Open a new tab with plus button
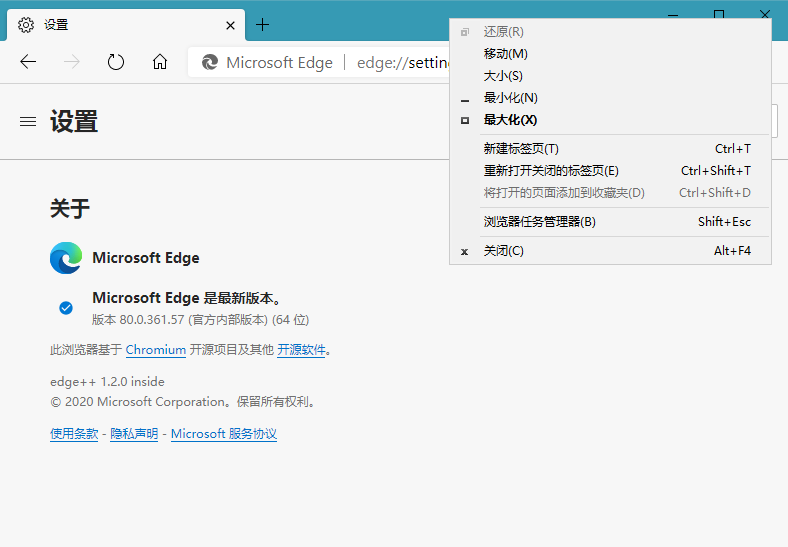This screenshot has height=547, width=788. [262, 25]
